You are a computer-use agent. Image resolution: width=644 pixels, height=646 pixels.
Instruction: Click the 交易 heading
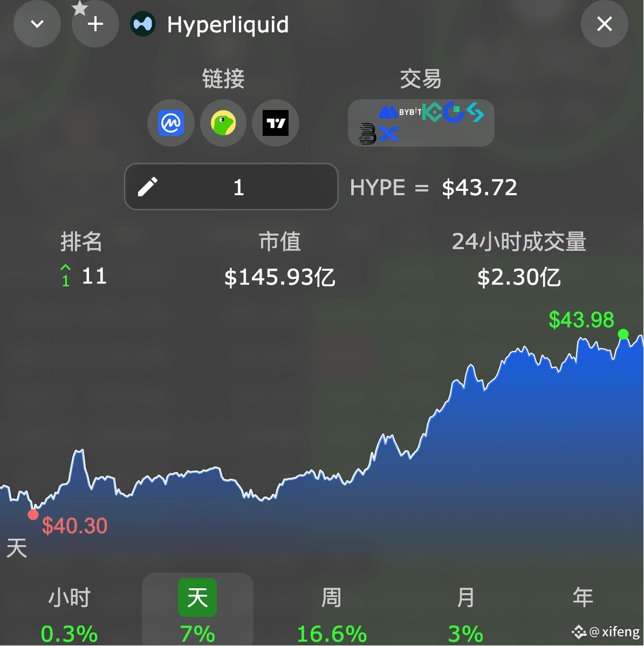[421, 79]
